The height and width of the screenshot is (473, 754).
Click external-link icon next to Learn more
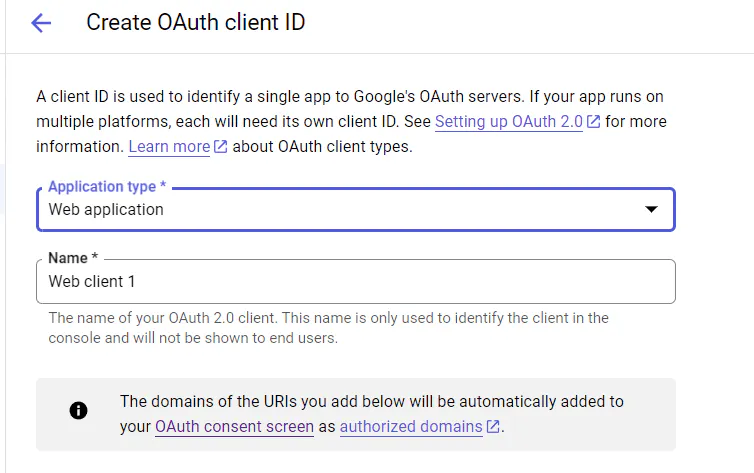pos(221,147)
